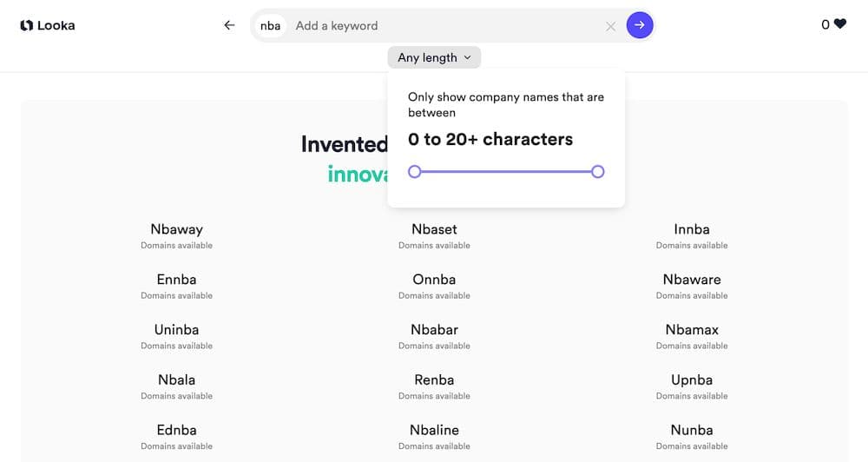Select the Renba name result

point(434,380)
